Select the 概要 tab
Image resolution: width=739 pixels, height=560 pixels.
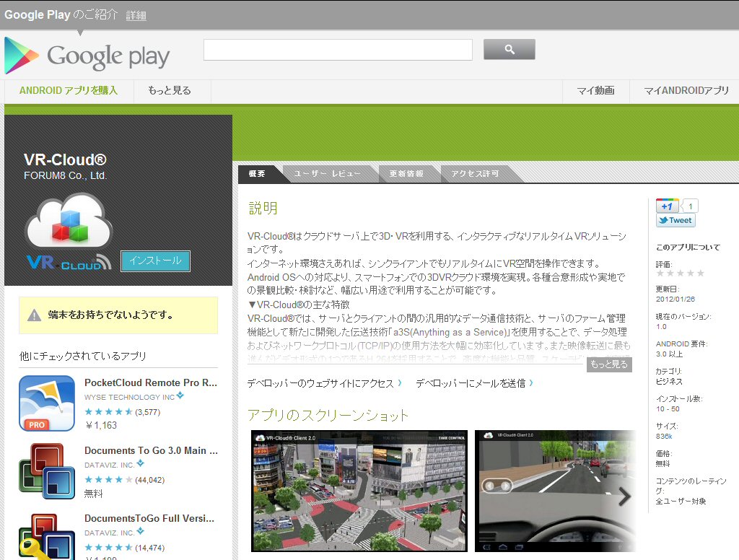[x=257, y=174]
